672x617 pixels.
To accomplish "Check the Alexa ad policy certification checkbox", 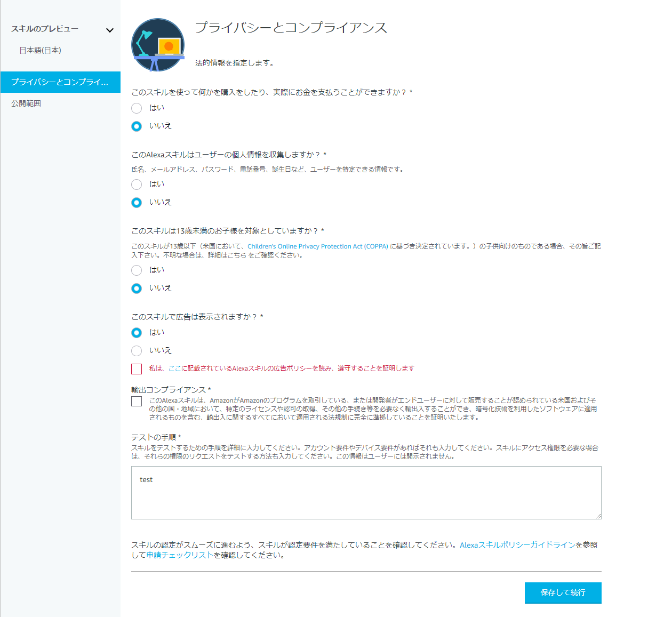I will (137, 368).
